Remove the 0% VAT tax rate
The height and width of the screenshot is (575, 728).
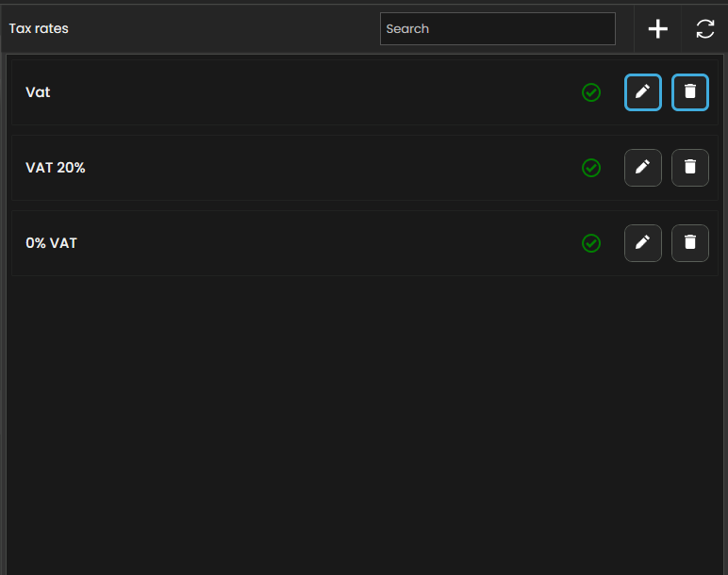(x=689, y=243)
